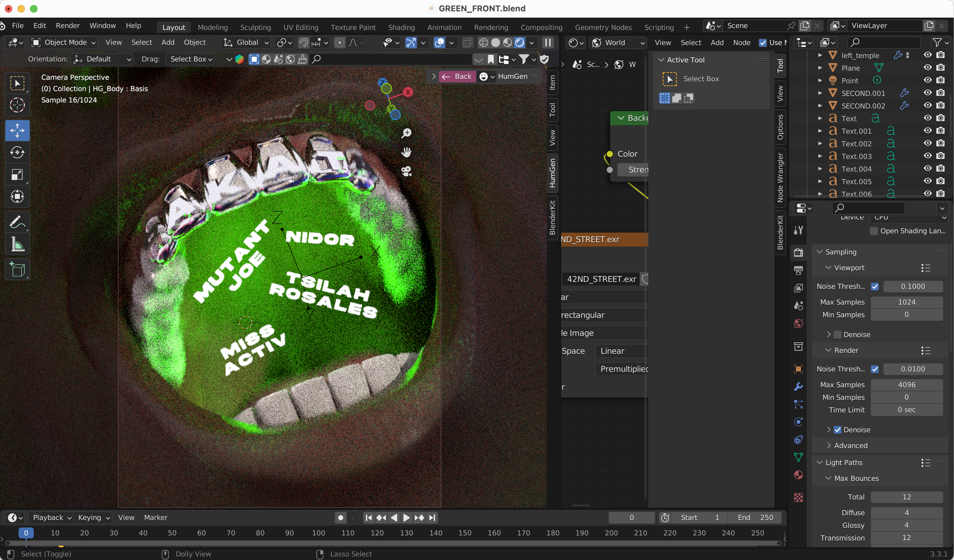Select the 3D cursor tool
The width and height of the screenshot is (954, 560).
(x=17, y=105)
